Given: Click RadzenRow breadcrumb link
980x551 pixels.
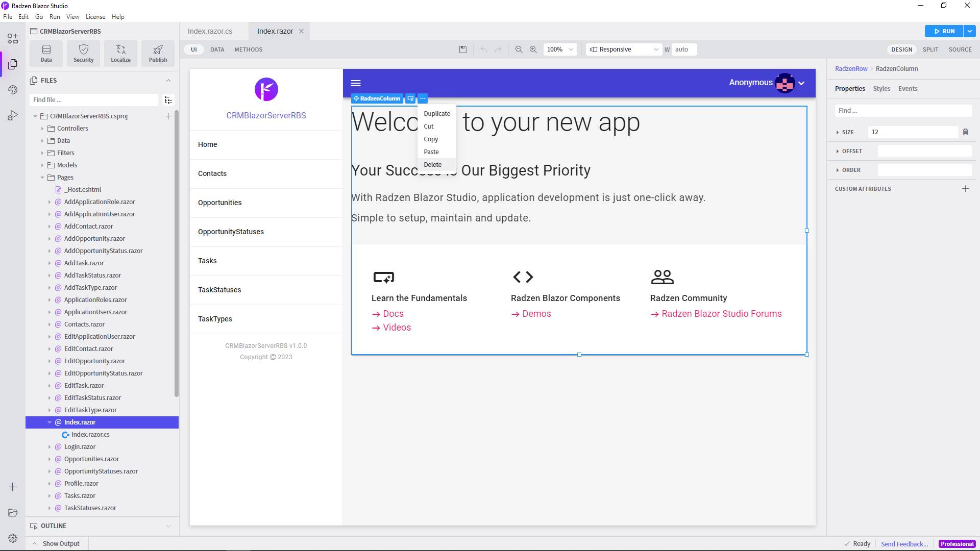Looking at the screenshot, I should 851,69.
